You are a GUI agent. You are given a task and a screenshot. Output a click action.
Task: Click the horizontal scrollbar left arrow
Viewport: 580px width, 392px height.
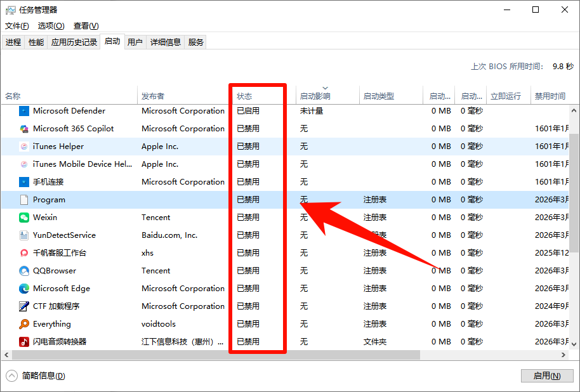tap(6, 355)
